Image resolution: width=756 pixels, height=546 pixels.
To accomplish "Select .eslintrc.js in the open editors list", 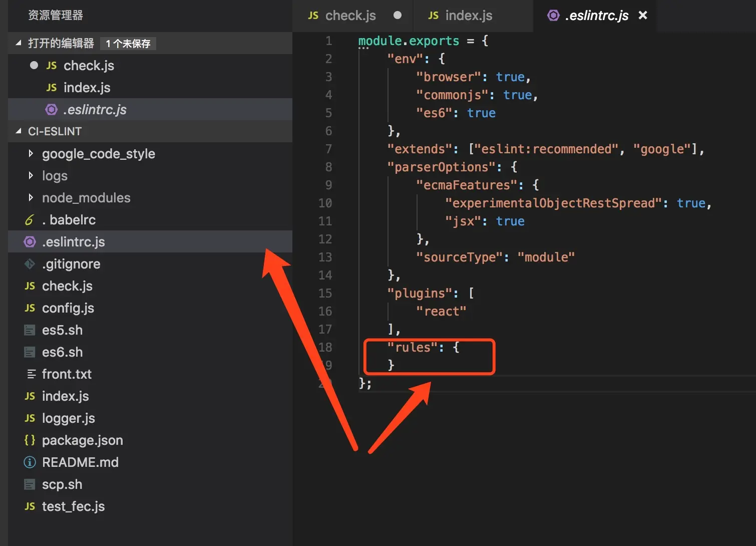I will click(150, 110).
